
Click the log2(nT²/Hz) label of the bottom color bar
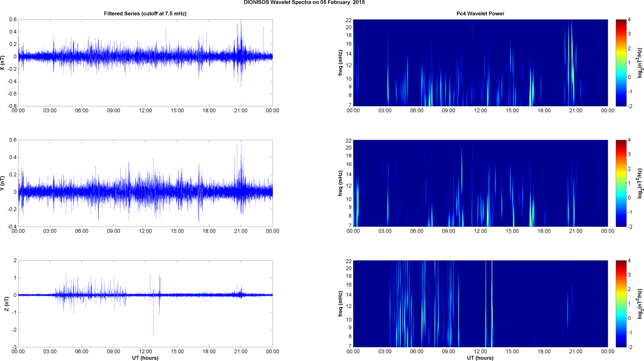click(x=640, y=304)
